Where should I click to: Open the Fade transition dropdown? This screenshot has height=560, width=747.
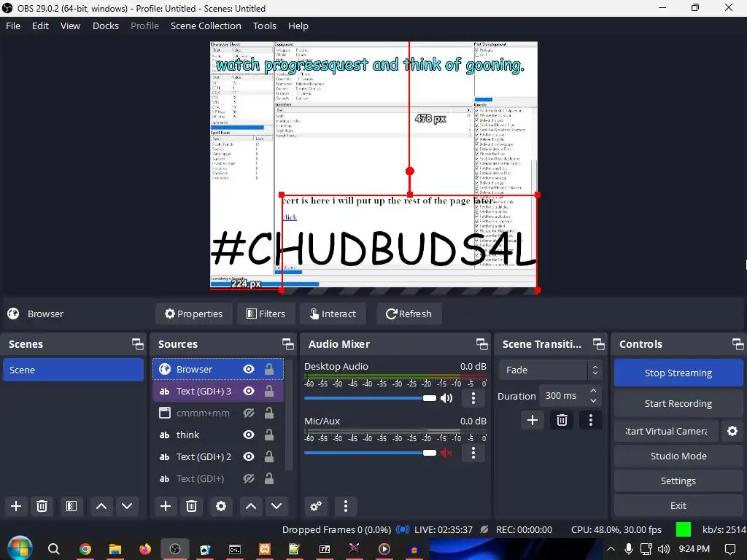coord(551,370)
